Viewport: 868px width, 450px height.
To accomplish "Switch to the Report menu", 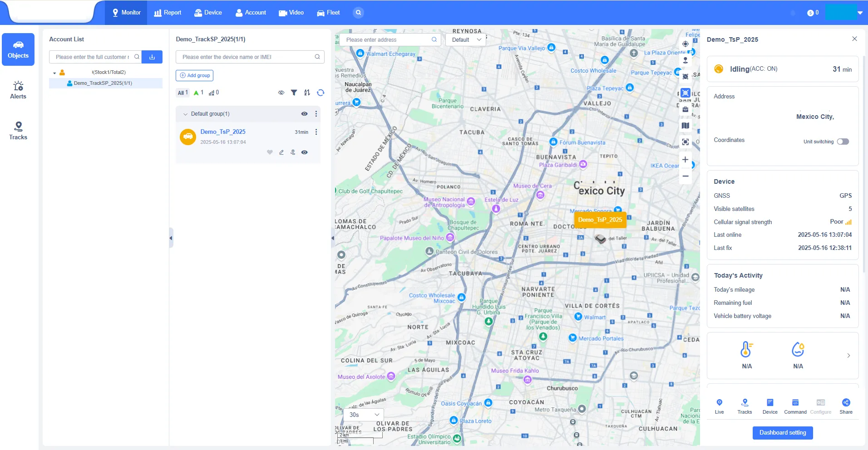I will click(167, 12).
